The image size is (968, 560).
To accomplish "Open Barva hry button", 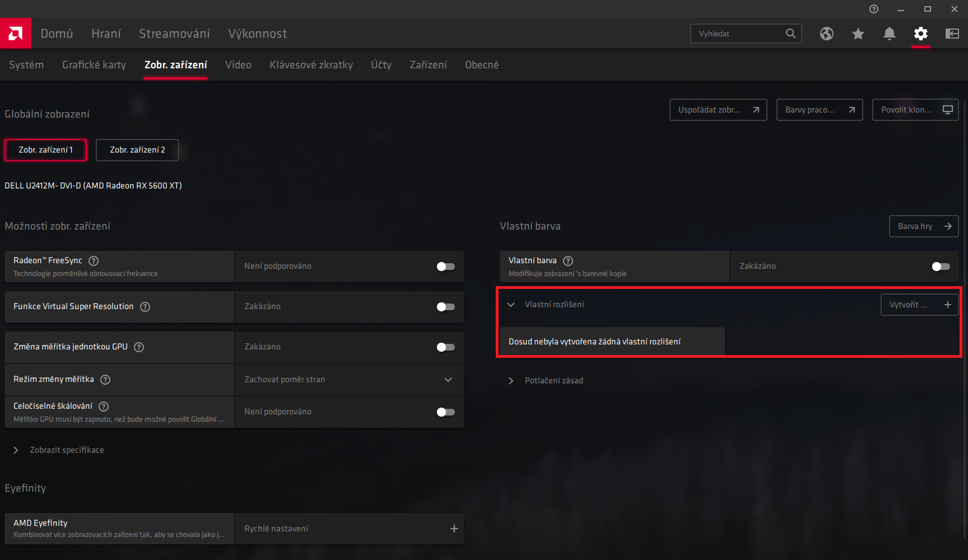I will point(924,226).
